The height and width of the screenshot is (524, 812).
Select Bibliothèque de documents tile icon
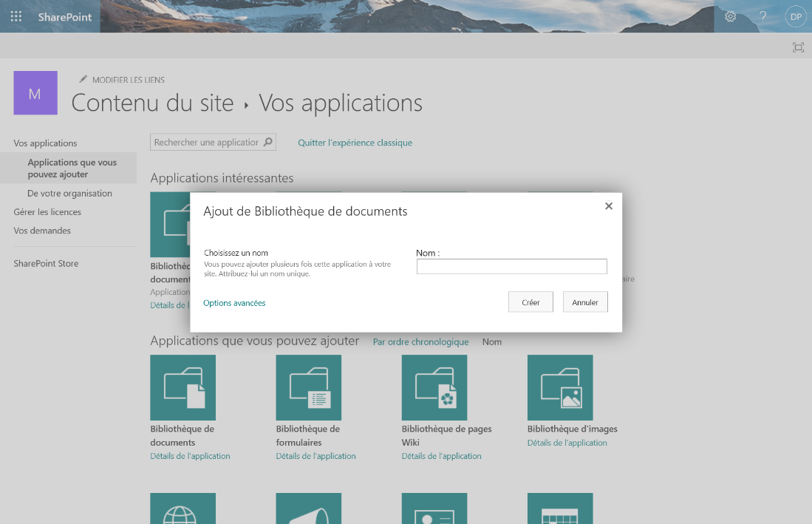click(x=182, y=387)
